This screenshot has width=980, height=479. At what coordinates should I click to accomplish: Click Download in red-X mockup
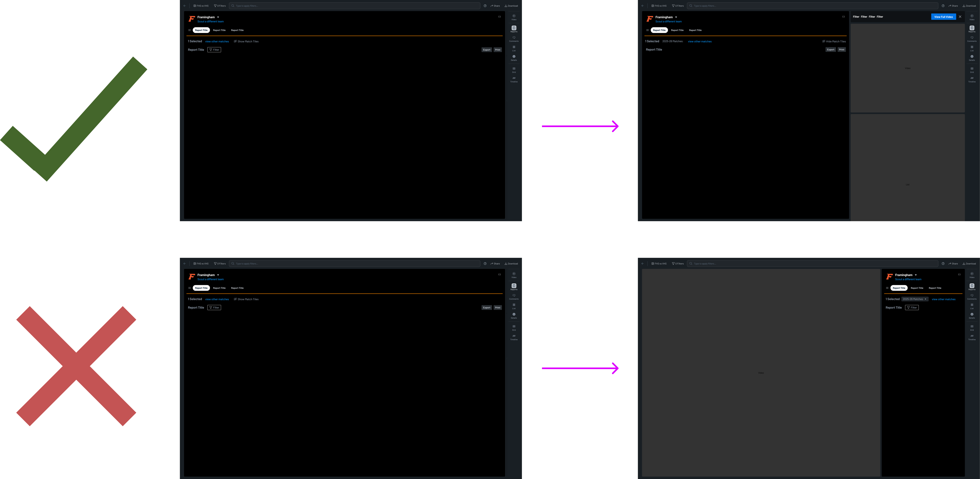point(511,264)
